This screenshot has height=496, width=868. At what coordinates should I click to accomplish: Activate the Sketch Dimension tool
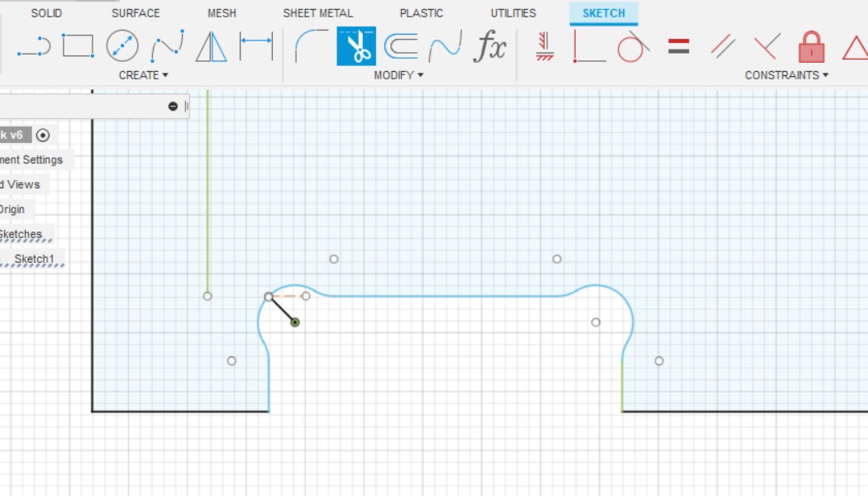click(x=255, y=46)
